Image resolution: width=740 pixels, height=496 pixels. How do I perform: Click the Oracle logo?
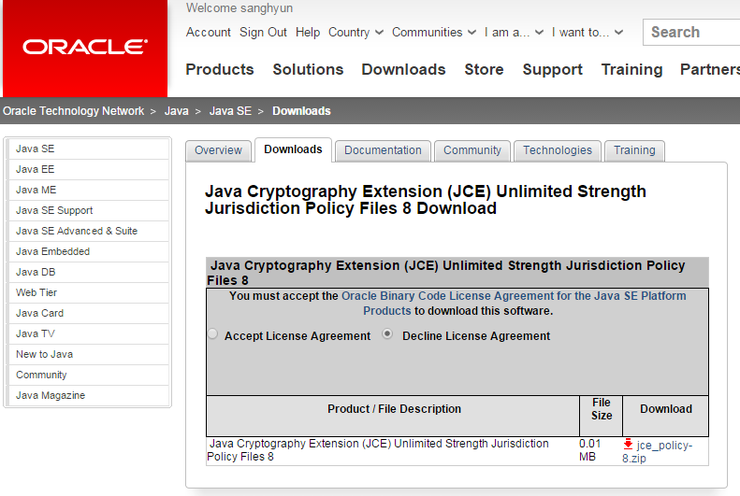pos(85,47)
